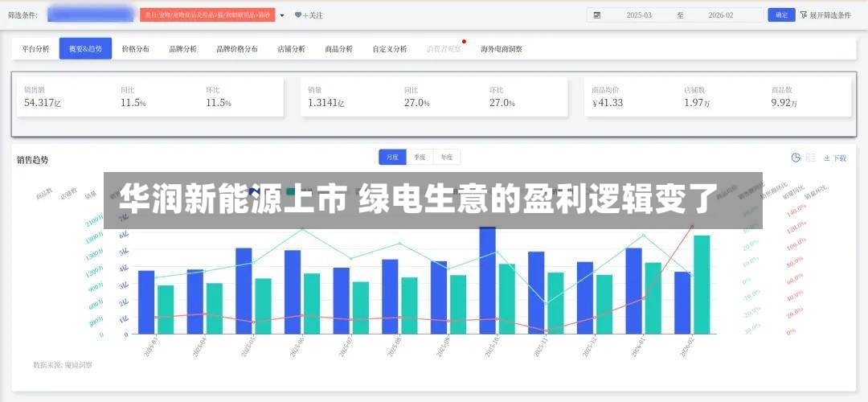Open the category dropdown arrow after the red tag
The width and height of the screenshot is (868, 402).
tap(282, 15)
